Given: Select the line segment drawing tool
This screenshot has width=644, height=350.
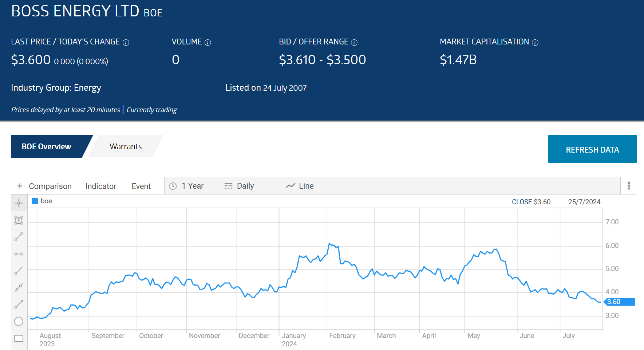Looking at the screenshot, I should (x=19, y=237).
